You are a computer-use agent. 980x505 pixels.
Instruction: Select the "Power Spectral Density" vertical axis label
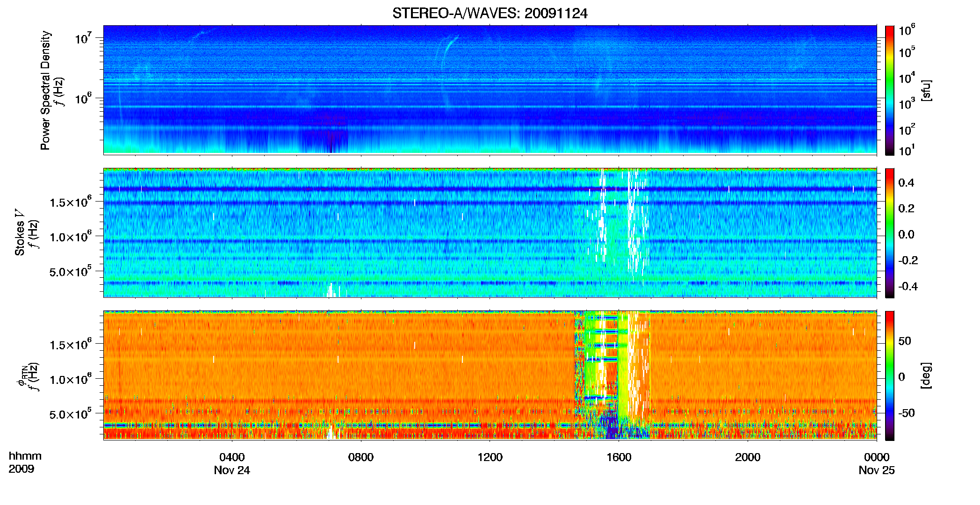(x=45, y=90)
